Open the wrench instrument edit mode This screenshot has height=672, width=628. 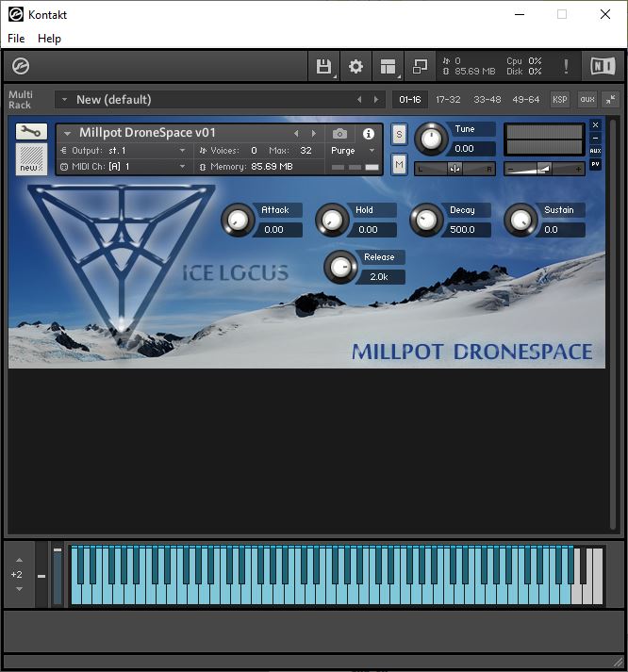[x=31, y=132]
